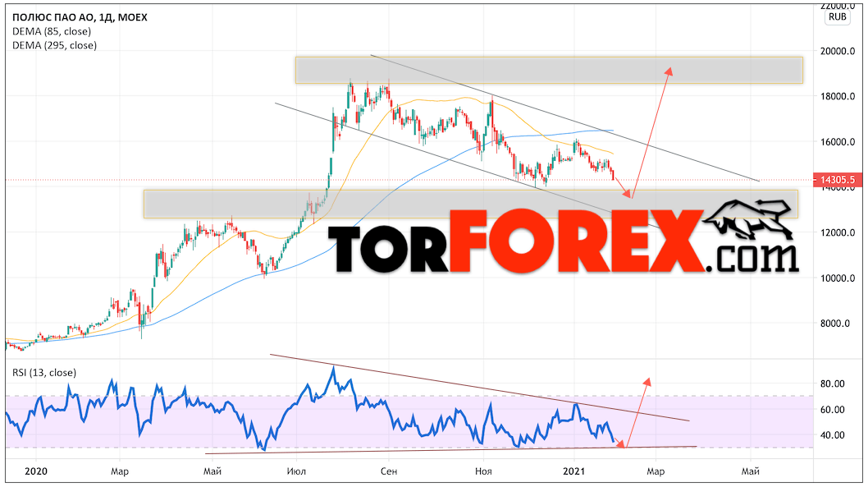The width and height of the screenshot is (868, 487).
Task: Click the current price label 14305.5
Action: point(838,180)
